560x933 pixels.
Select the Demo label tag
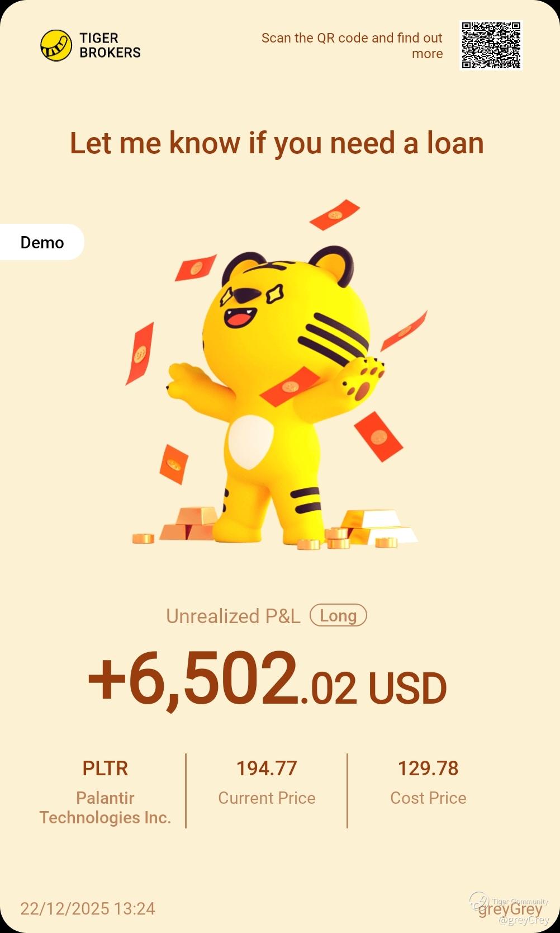42,242
